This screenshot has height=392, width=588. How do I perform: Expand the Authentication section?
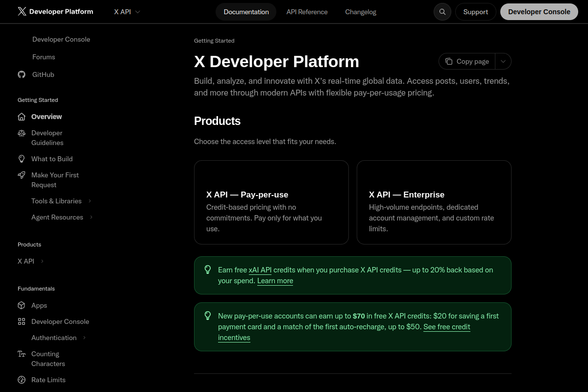point(84,338)
